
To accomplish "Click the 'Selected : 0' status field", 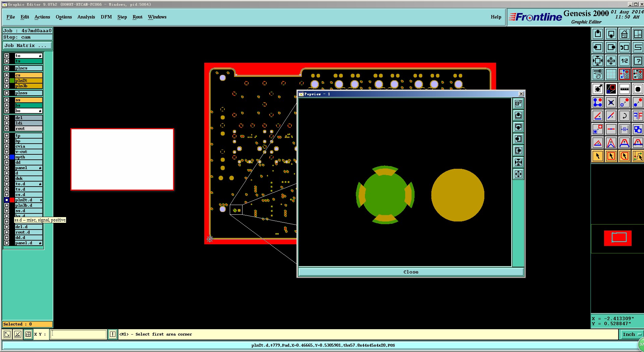I will 28,324.
